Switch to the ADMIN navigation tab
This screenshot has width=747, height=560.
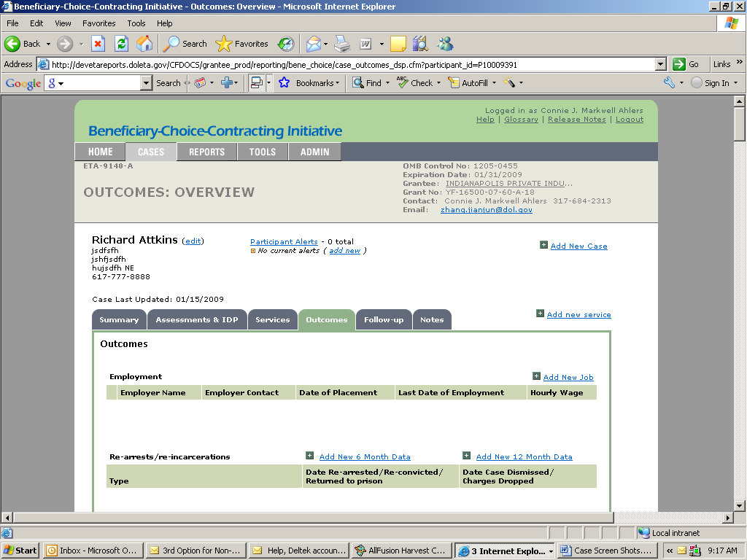pyautogui.click(x=315, y=152)
